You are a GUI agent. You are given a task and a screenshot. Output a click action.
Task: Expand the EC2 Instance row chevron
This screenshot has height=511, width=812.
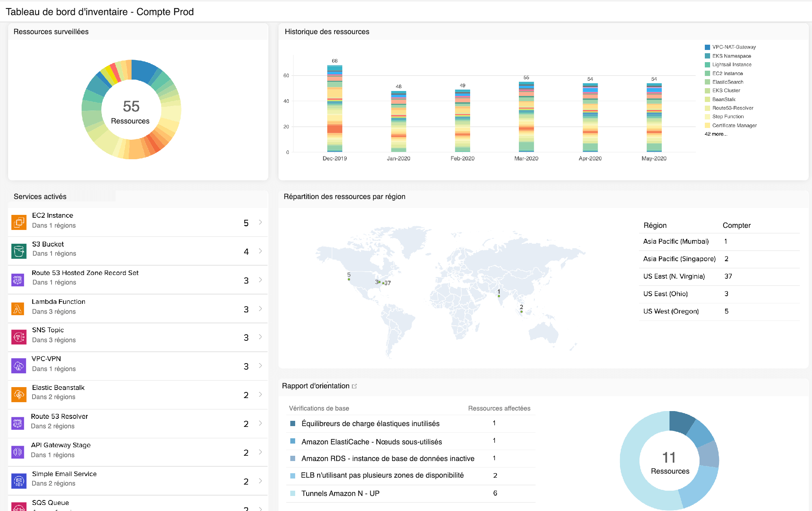pos(260,222)
